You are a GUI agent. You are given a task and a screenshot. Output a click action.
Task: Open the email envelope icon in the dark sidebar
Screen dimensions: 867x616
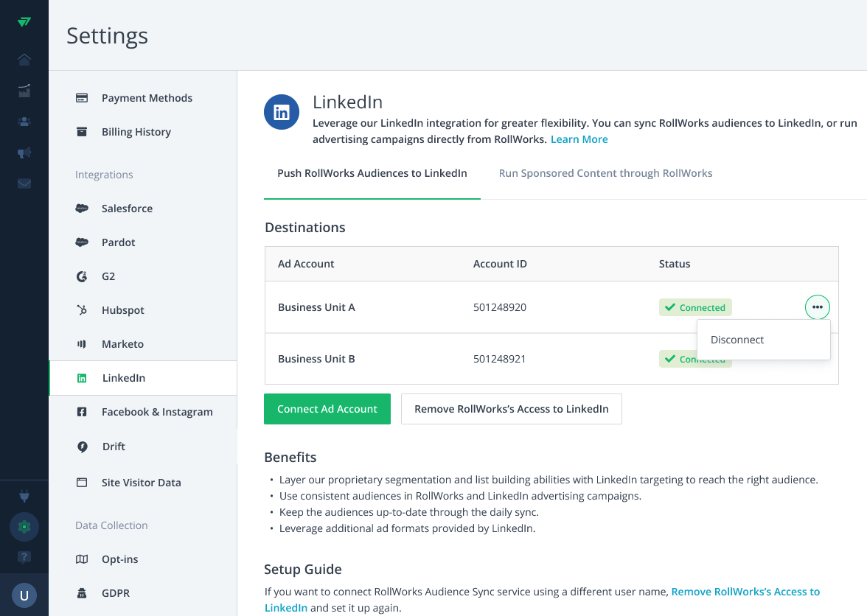24,183
